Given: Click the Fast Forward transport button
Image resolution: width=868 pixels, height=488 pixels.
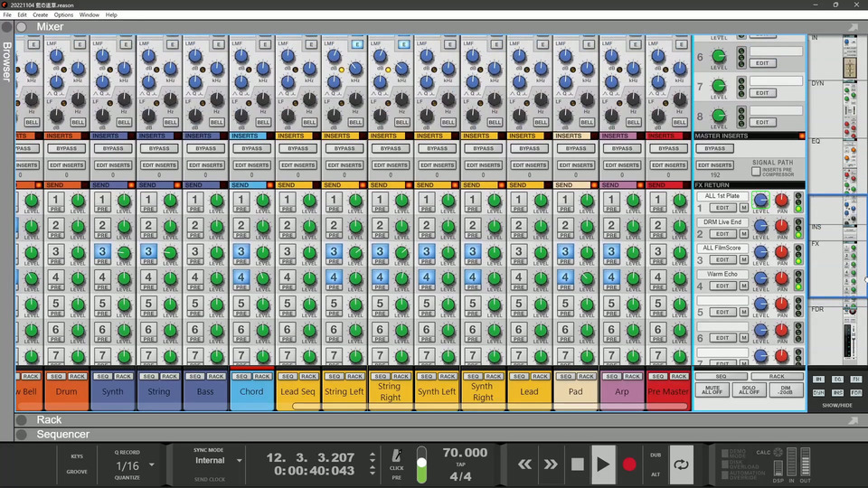Looking at the screenshot, I should point(551,465).
